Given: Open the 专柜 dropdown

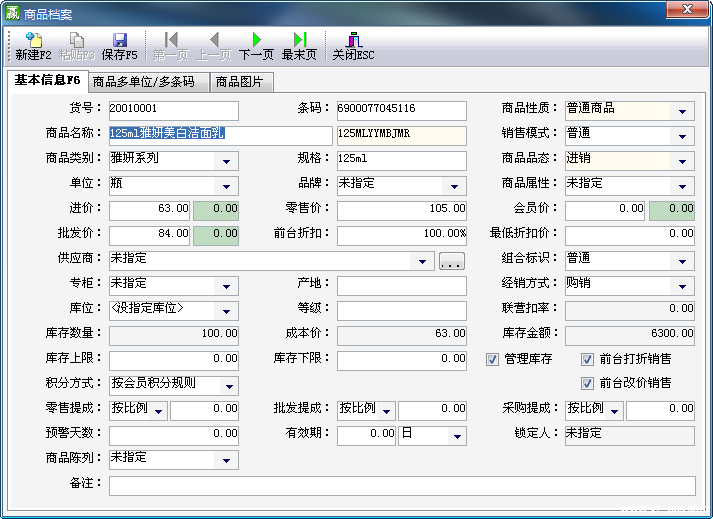Looking at the screenshot, I should [226, 286].
